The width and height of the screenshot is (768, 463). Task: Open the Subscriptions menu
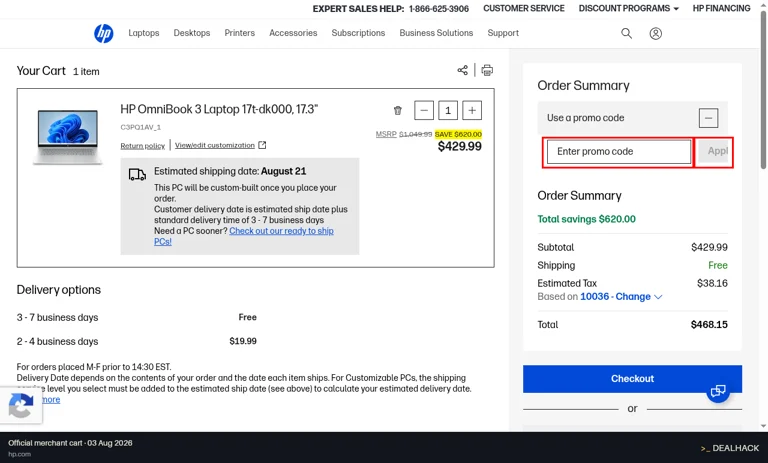(358, 33)
